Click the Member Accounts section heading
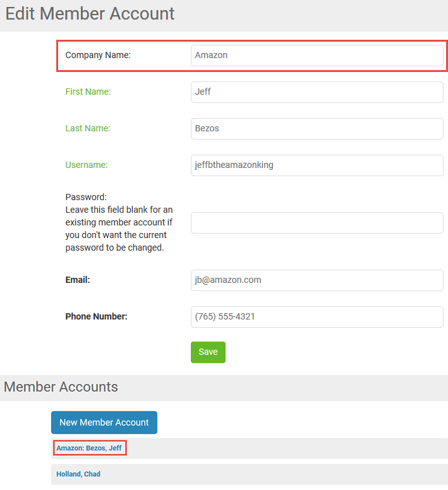 coord(61,387)
